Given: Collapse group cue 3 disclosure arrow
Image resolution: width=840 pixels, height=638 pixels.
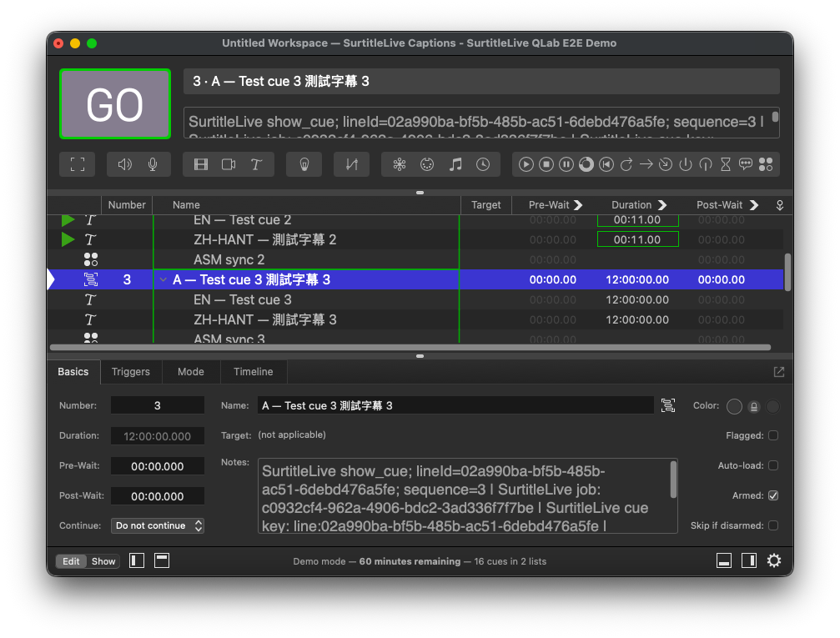Looking at the screenshot, I should 163,279.
